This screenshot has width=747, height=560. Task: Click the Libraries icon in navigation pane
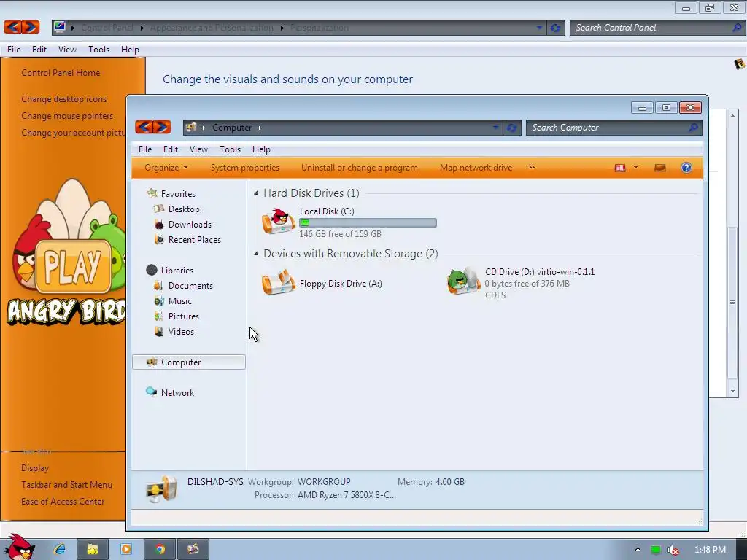(x=152, y=270)
